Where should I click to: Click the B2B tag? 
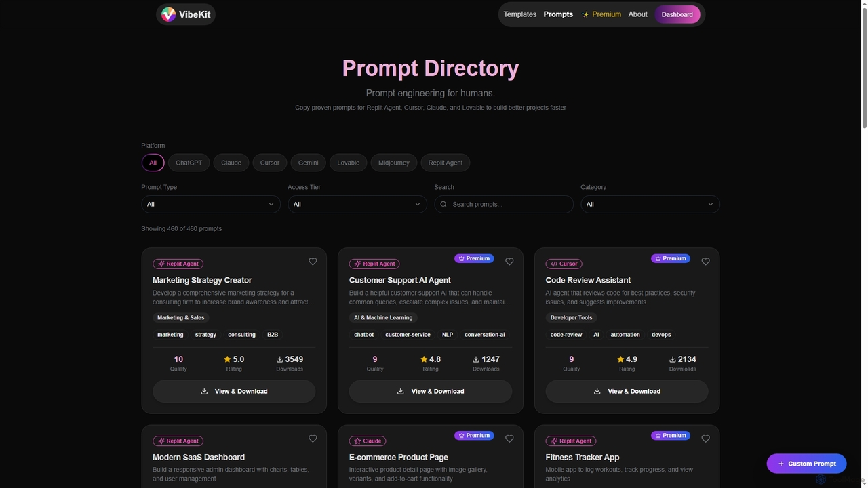point(273,335)
